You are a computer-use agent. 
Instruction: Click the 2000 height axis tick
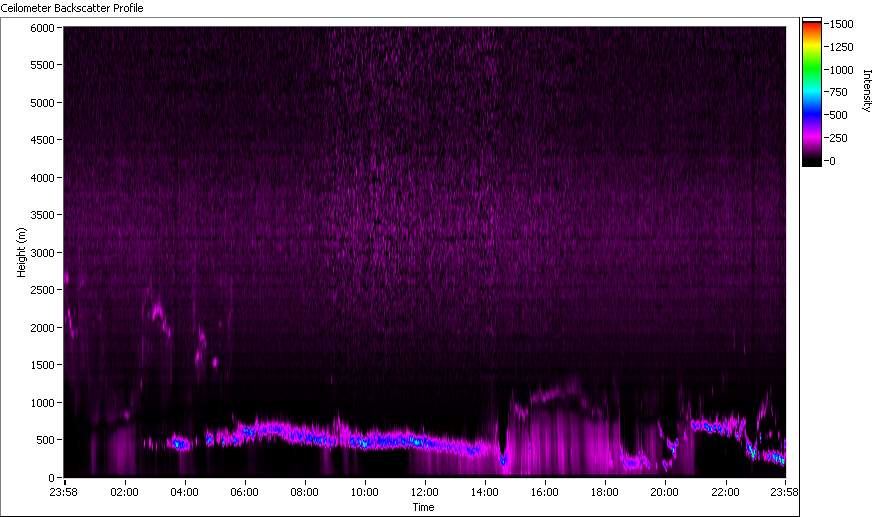[x=42, y=328]
